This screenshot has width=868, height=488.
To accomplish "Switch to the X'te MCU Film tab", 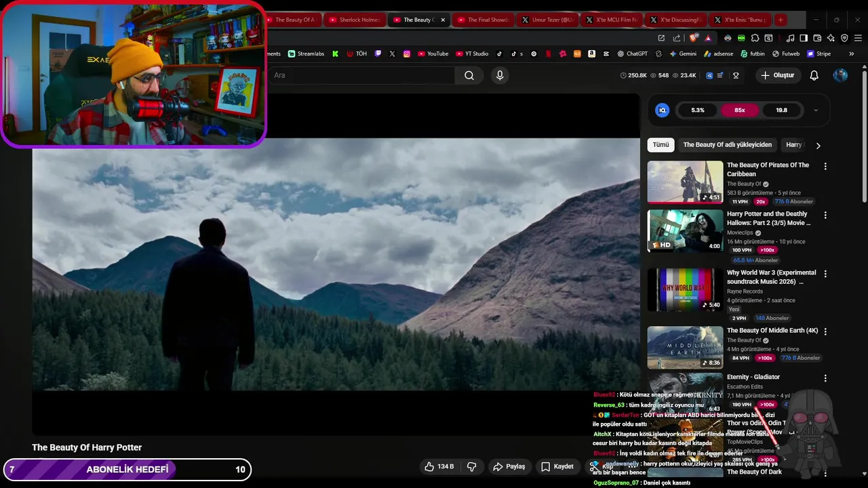I will 611,20.
